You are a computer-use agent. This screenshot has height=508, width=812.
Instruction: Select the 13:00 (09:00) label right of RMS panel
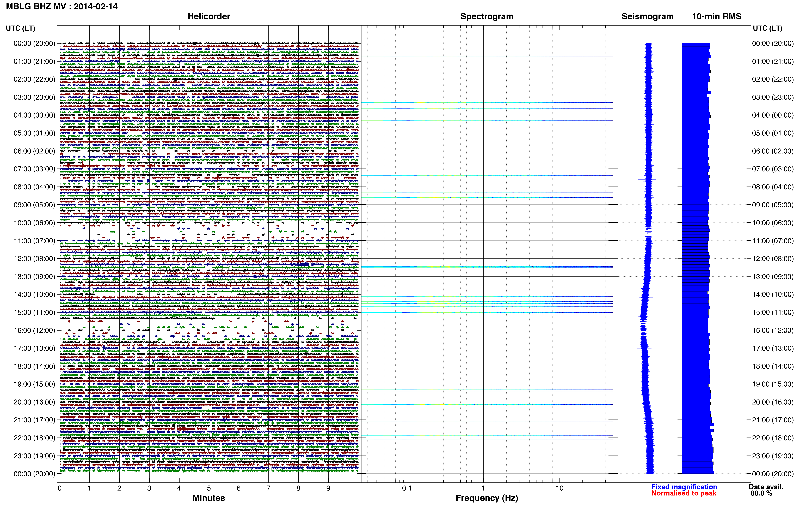click(x=773, y=277)
